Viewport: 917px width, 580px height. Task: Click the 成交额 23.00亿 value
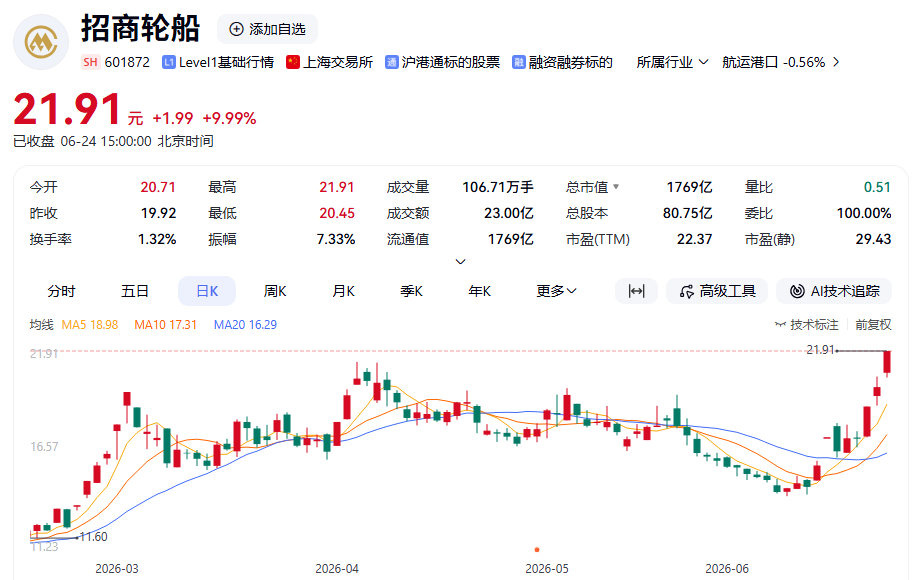pyautogui.click(x=509, y=213)
